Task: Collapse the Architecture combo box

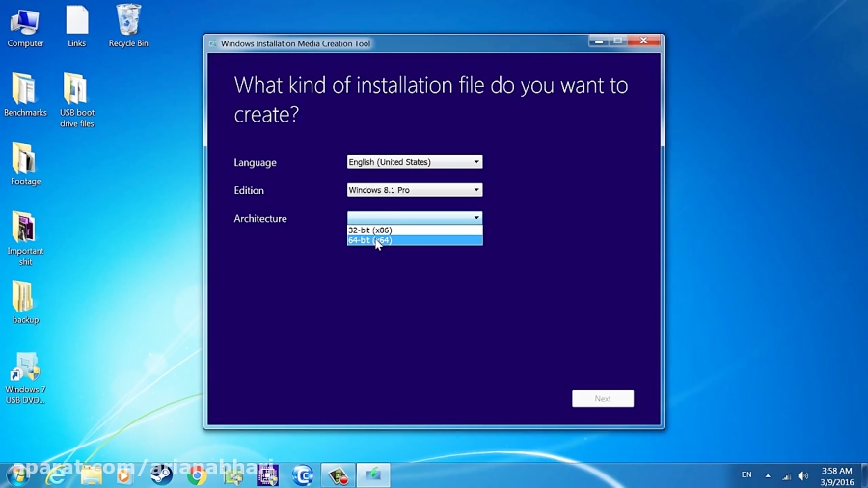Action: (415, 217)
